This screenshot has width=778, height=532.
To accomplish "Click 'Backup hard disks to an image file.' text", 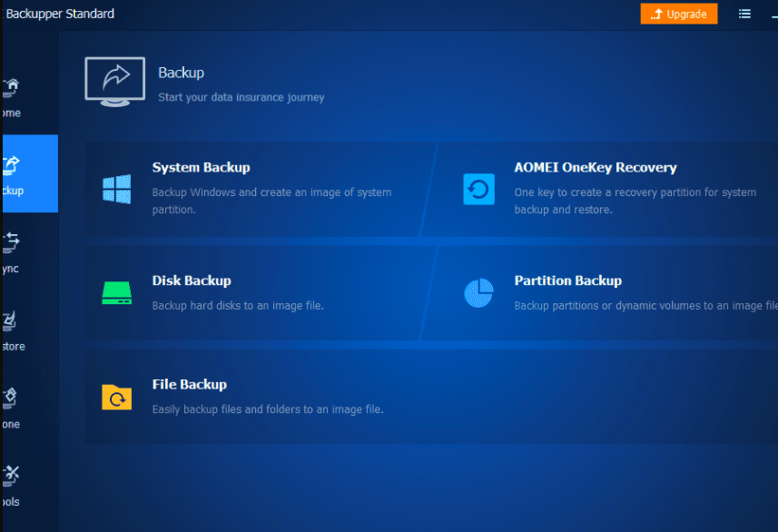I will tap(238, 306).
